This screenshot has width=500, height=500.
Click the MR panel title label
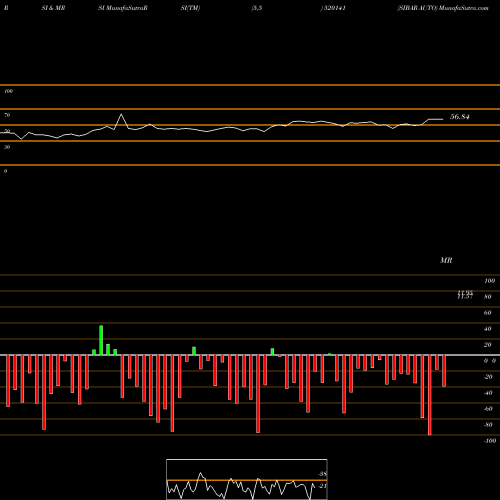pyautogui.click(x=446, y=260)
